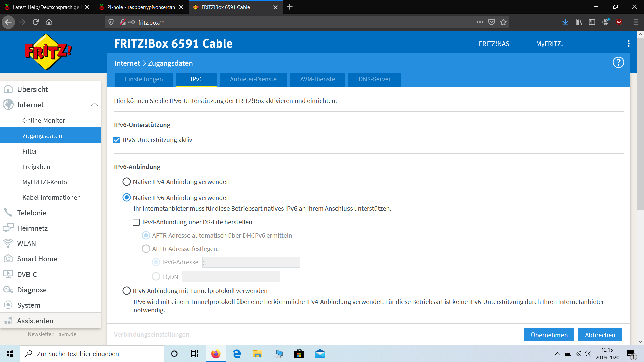Screen dimensions: 644x362
Task: Click the Smart Home icon
Action: point(8,259)
